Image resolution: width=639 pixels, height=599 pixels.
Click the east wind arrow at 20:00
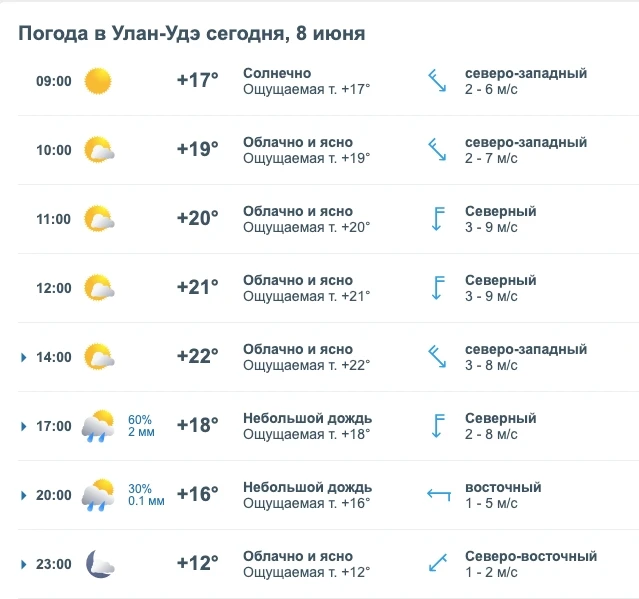coord(438,495)
